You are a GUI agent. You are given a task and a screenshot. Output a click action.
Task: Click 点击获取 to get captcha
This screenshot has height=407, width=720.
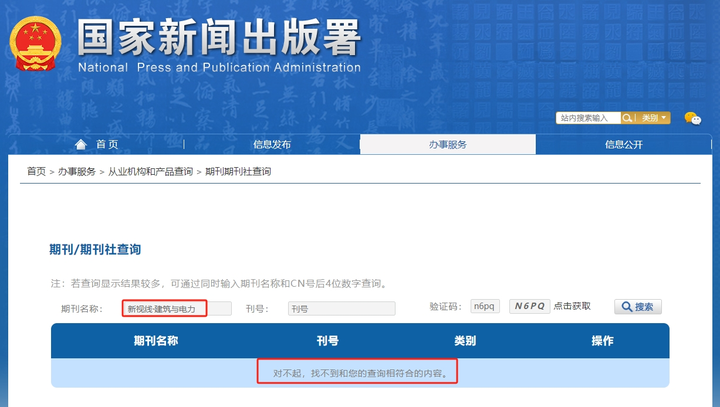[572, 306]
